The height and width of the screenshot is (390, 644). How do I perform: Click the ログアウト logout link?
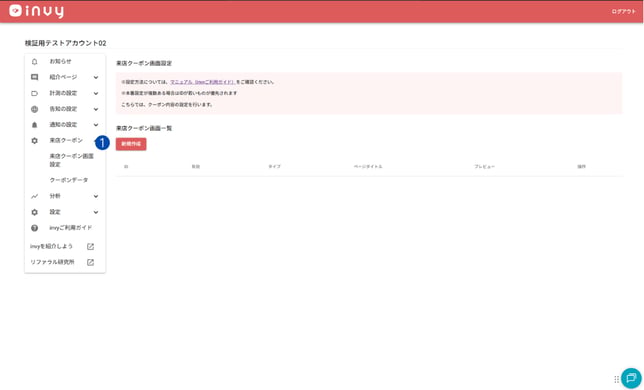click(623, 11)
